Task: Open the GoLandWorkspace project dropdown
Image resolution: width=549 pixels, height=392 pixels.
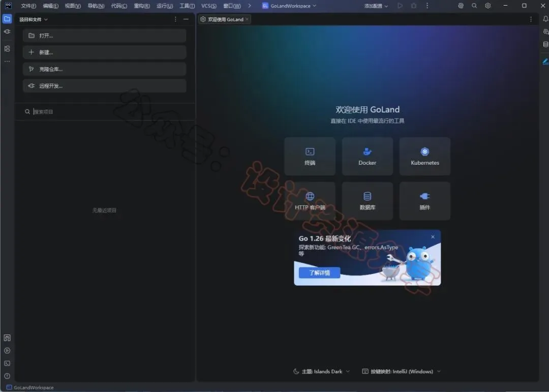Action: (x=289, y=6)
